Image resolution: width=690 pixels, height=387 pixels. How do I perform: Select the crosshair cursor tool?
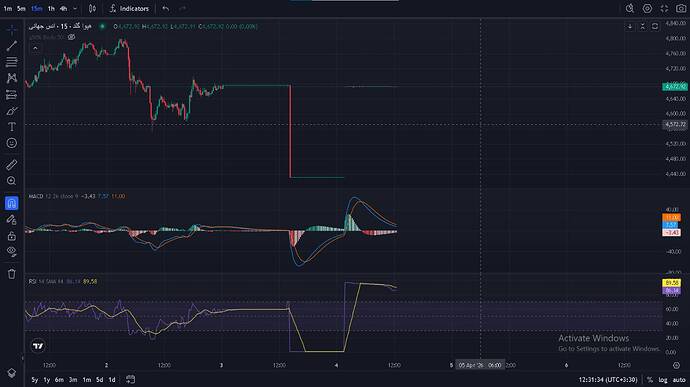click(x=12, y=29)
